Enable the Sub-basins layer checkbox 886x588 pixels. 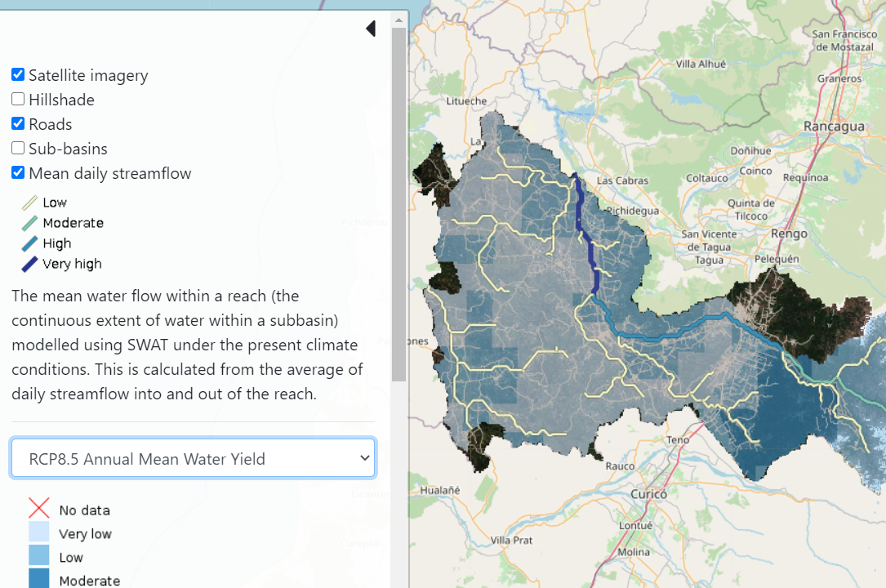[x=18, y=148]
